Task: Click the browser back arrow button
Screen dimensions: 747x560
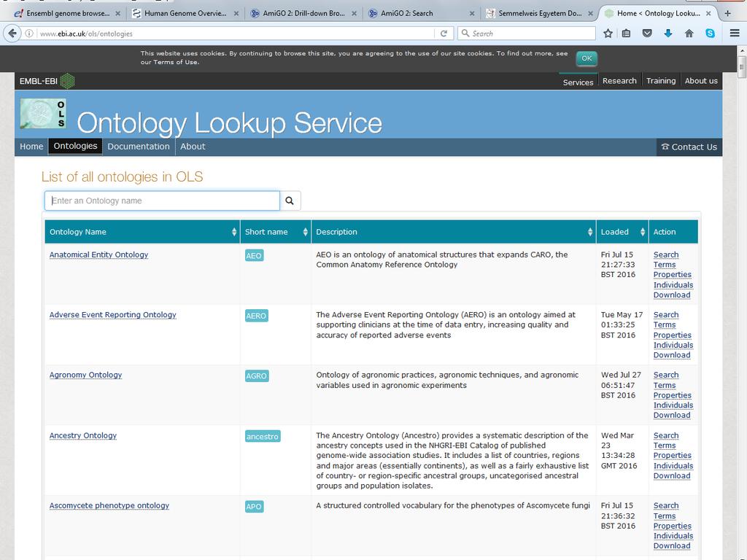Action: (12, 34)
